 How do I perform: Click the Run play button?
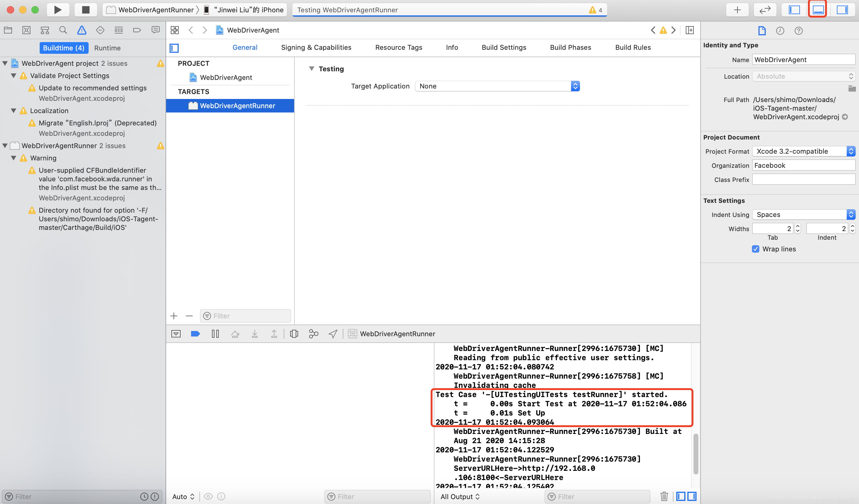58,10
